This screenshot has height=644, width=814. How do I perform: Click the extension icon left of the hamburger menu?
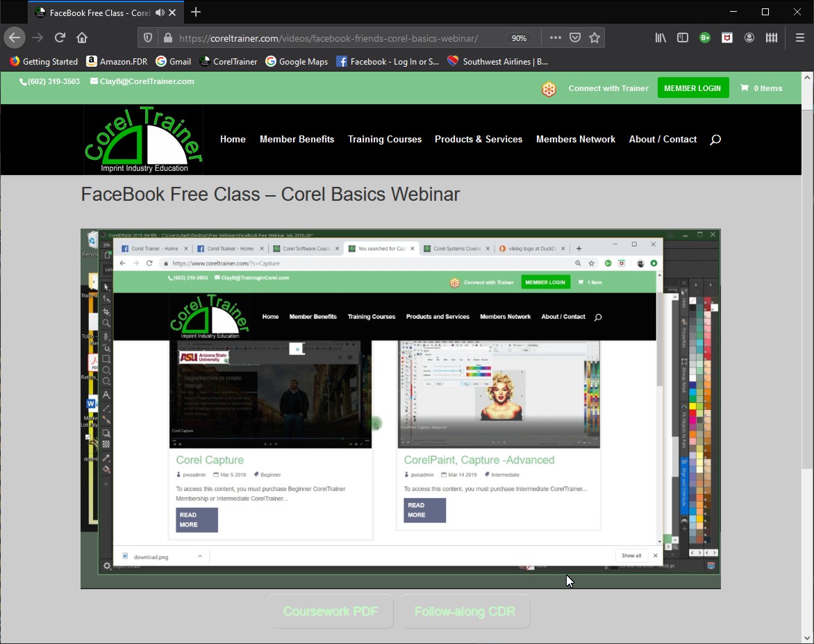[x=772, y=38]
